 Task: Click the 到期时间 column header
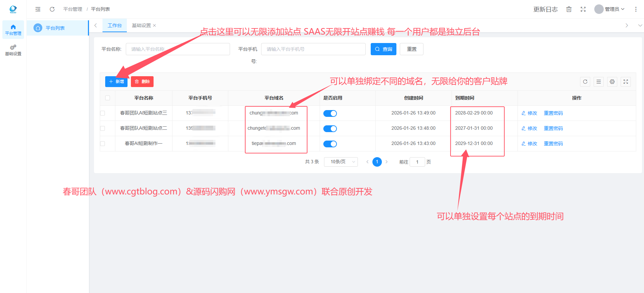[465, 98]
